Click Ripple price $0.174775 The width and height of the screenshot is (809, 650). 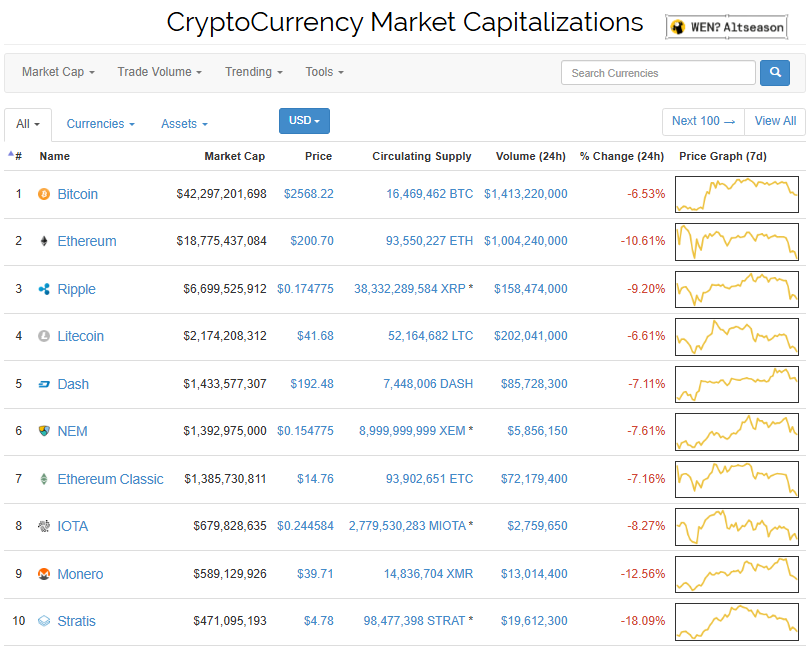coord(305,289)
